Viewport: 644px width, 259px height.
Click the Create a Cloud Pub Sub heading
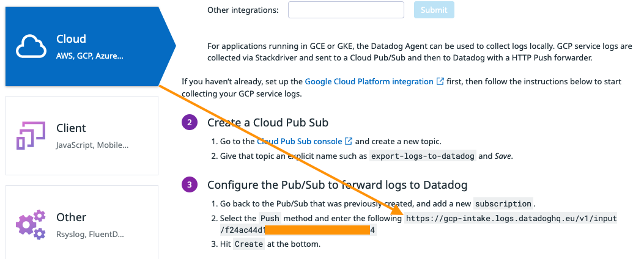(x=268, y=123)
